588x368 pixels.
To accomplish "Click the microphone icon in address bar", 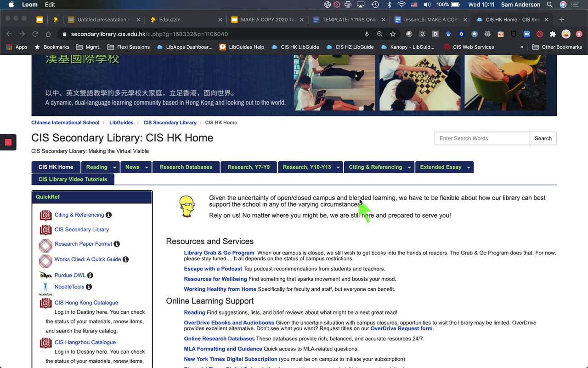I will point(367,34).
